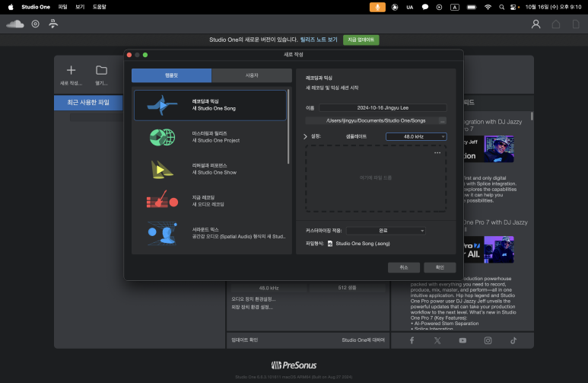Open the 보기 menu
588x383 pixels.
click(x=80, y=7)
